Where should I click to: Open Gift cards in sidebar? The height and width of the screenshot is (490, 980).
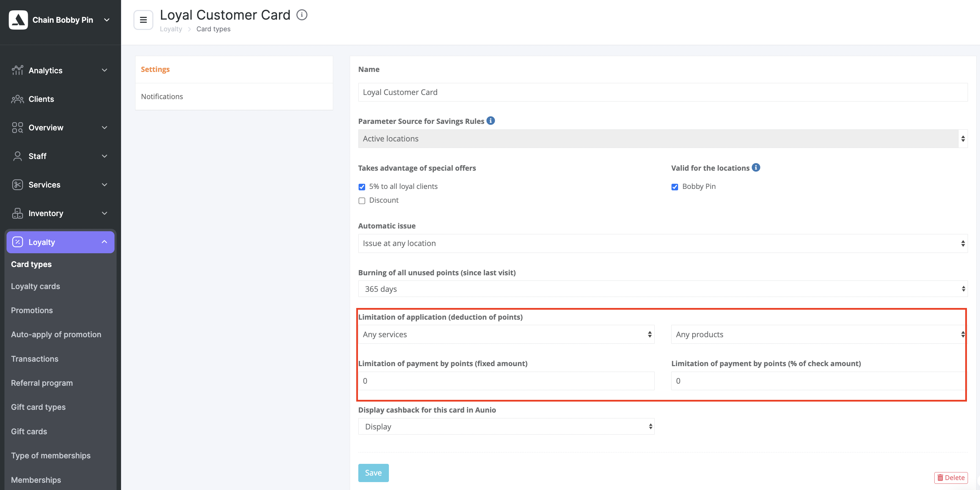(29, 432)
